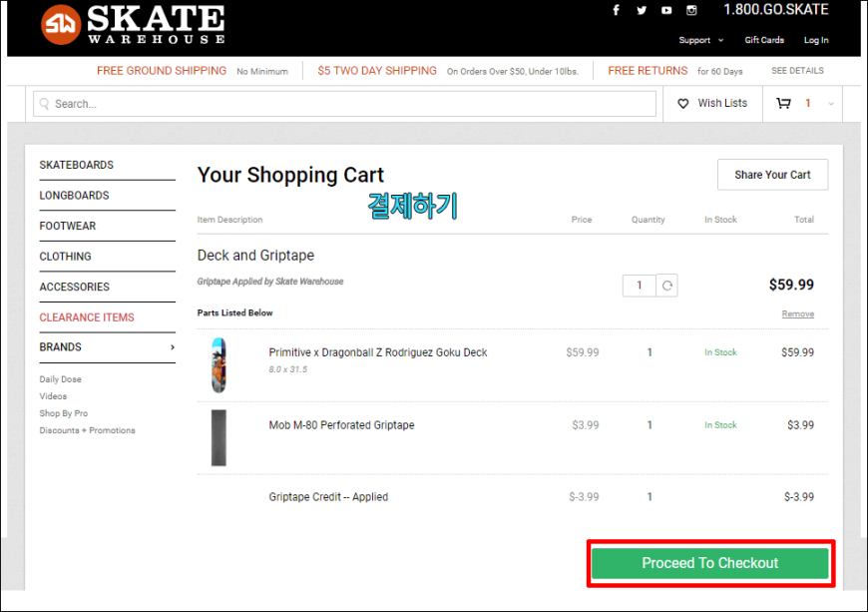Remove Deck and Griptape from cart
868x612 pixels.
[798, 314]
